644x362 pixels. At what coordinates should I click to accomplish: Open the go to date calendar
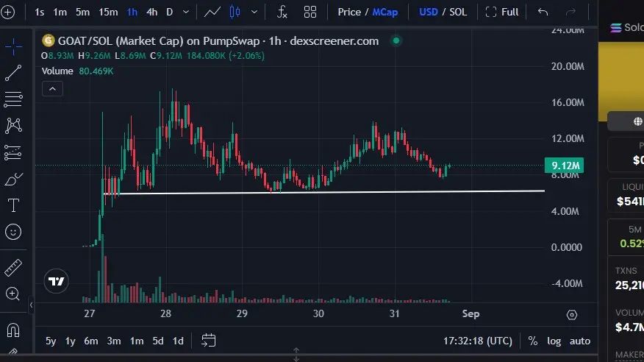208,341
